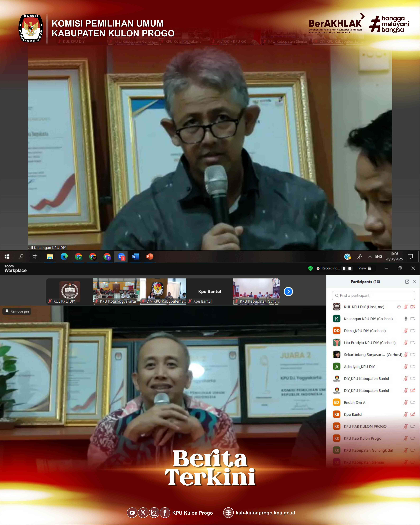Stop the recording

pos(350,268)
